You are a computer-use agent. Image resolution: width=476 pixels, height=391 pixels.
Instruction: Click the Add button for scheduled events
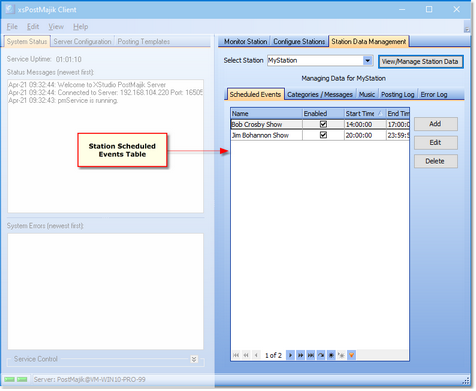(435, 124)
